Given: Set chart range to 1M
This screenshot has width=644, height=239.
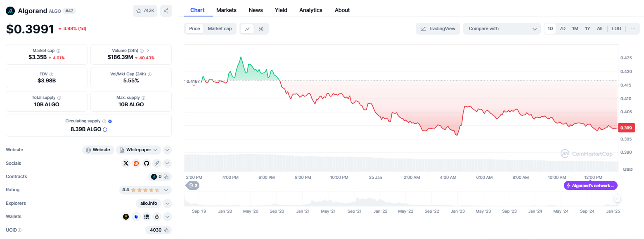Looking at the screenshot, I should (x=575, y=28).
